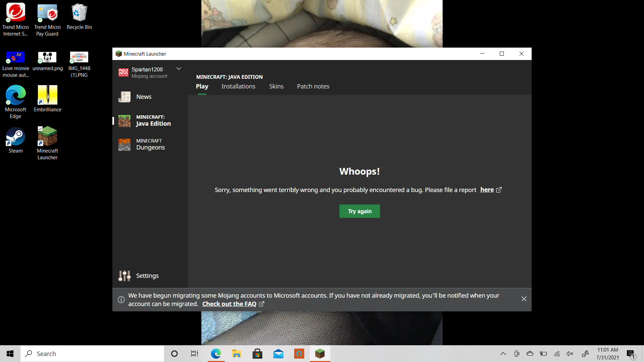This screenshot has height=362, width=644.
Task: Open launcher Settings in the sidebar
Action: pyautogui.click(x=150, y=276)
